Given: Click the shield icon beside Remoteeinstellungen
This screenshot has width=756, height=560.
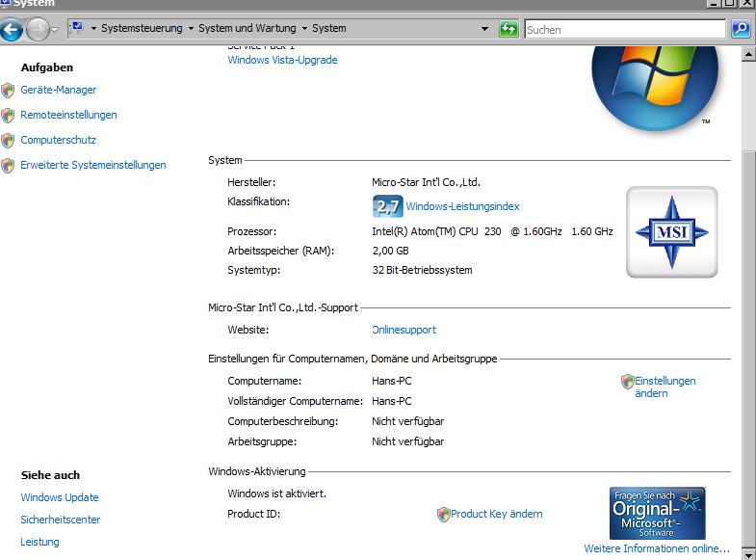Looking at the screenshot, I should [x=8, y=116].
